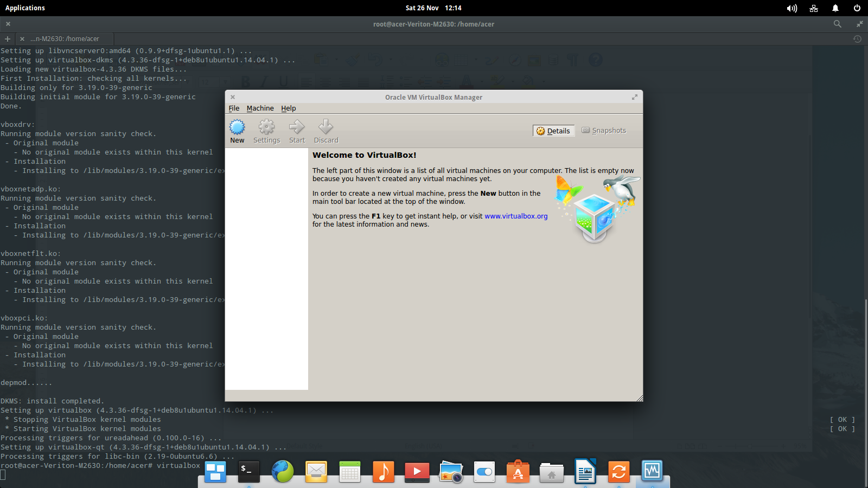868x488 pixels.
Task: Open the date and time indicator
Action: [433, 8]
